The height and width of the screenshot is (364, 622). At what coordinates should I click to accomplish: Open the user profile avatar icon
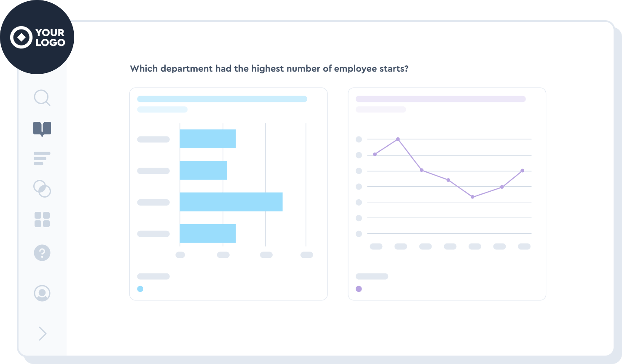pos(42,293)
